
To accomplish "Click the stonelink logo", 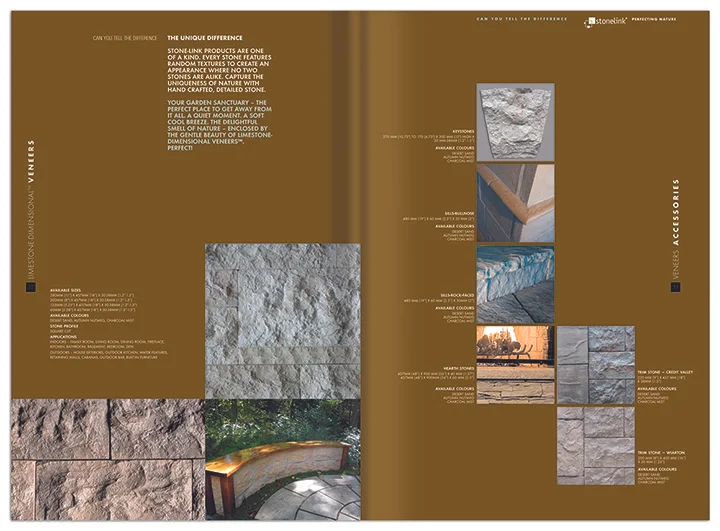I will [x=605, y=21].
